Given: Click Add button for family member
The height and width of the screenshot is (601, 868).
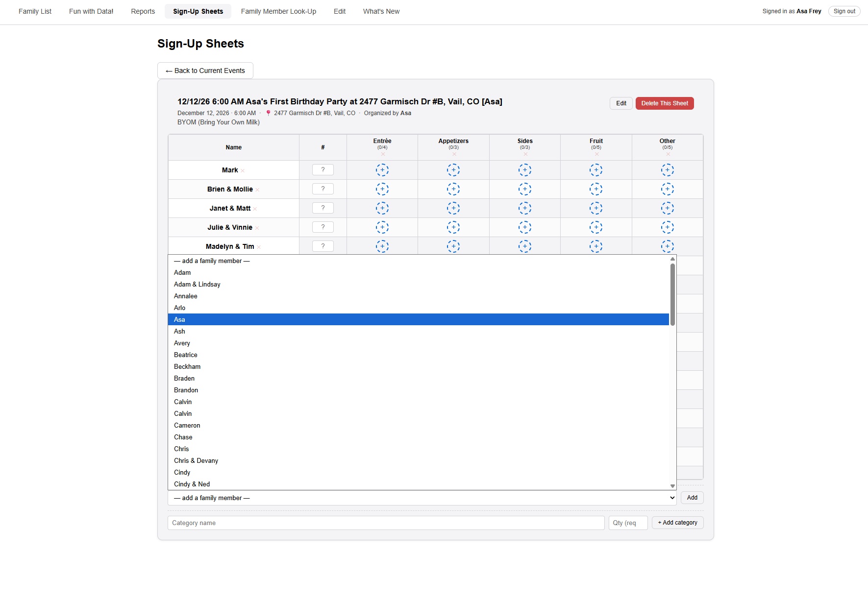Looking at the screenshot, I should tap(692, 498).
